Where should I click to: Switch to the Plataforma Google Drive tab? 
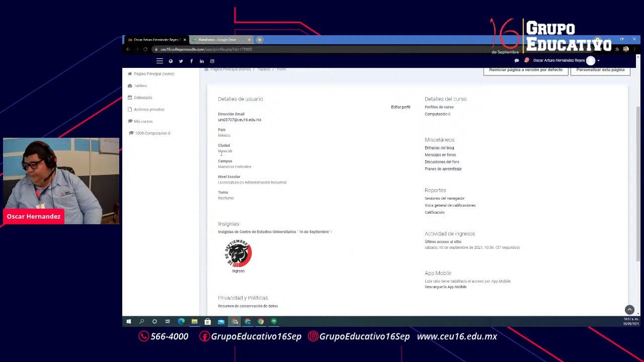217,40
